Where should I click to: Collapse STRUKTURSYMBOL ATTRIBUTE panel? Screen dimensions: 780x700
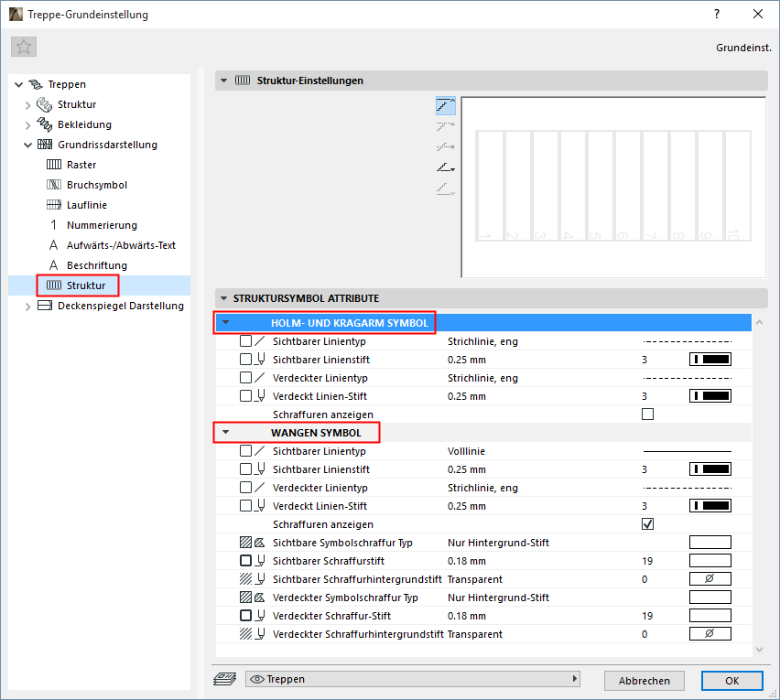click(x=224, y=298)
